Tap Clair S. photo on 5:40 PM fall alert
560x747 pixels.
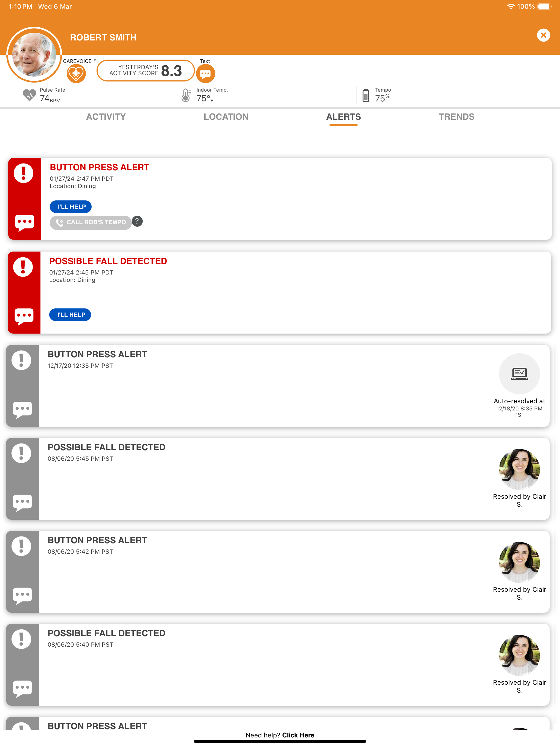coord(519,655)
